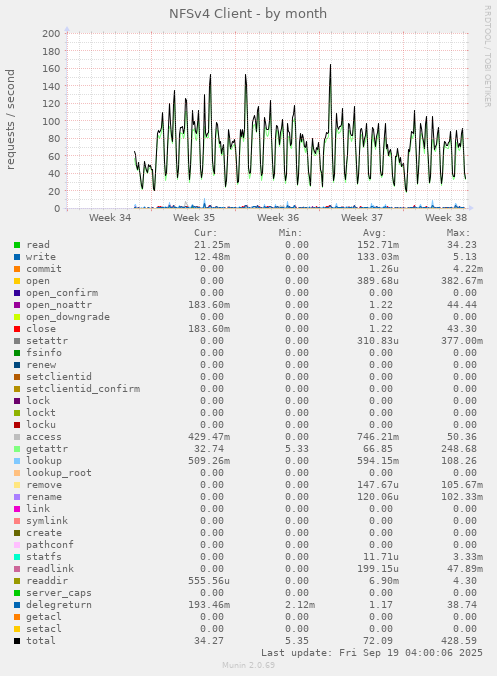Click the 'renew' legend label

pos(41,365)
